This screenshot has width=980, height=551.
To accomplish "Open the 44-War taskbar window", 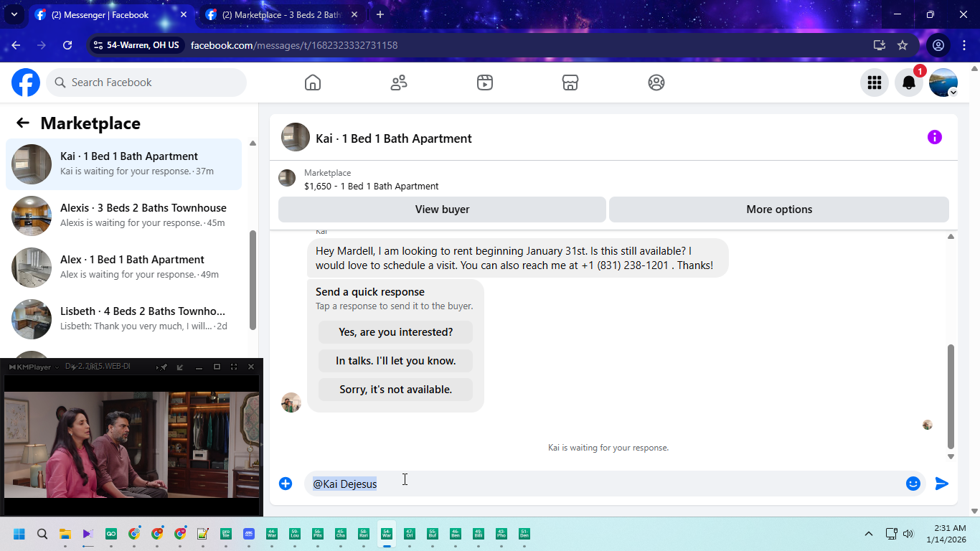I will click(x=272, y=534).
